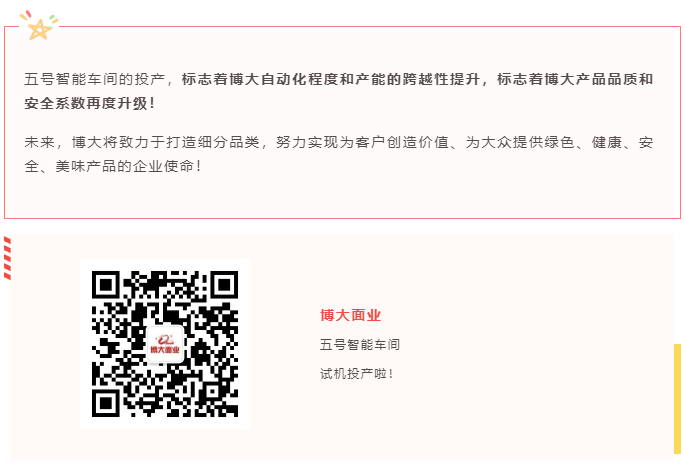The width and height of the screenshot is (685, 466).
Task: Click the 五号智能车间 text beside QR code
Action: [x=360, y=345]
